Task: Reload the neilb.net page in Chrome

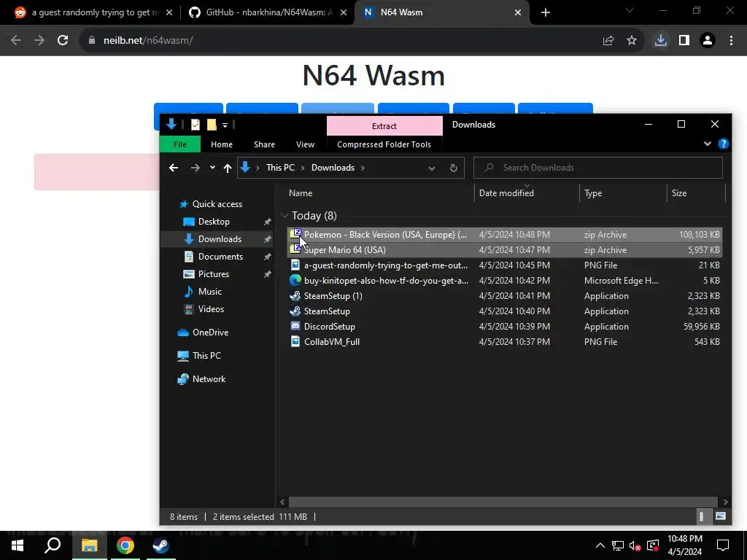Action: pos(63,41)
